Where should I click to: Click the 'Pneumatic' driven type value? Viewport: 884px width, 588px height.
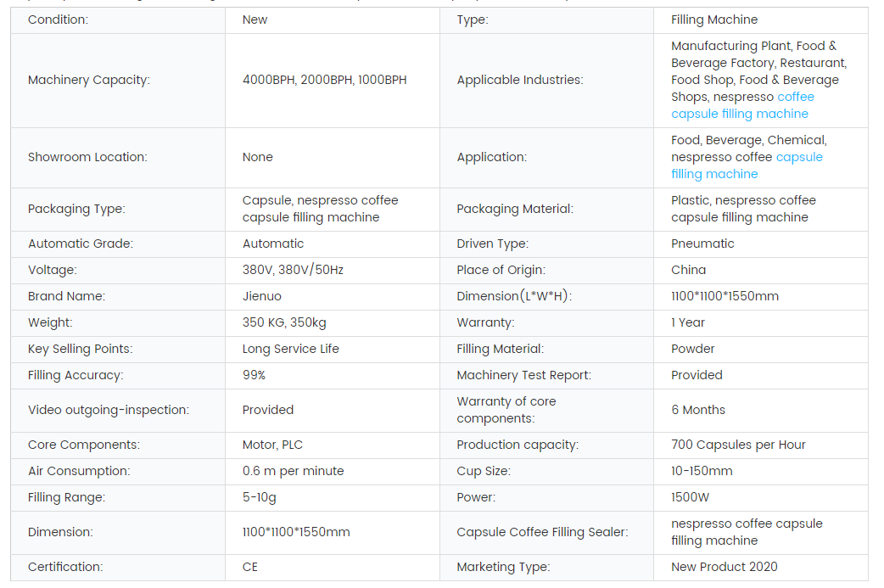pos(702,244)
